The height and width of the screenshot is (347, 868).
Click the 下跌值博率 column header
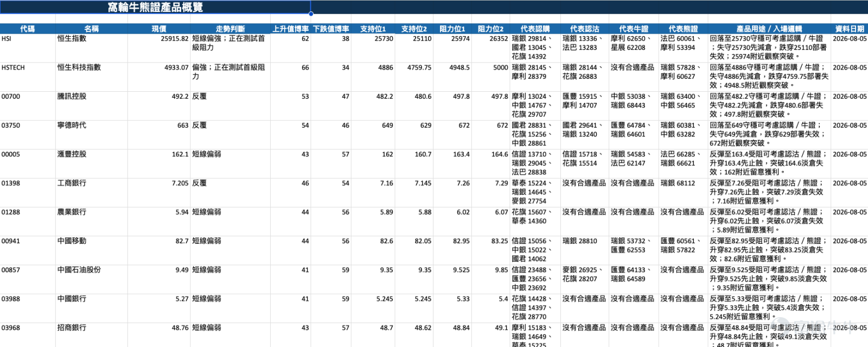click(x=331, y=29)
